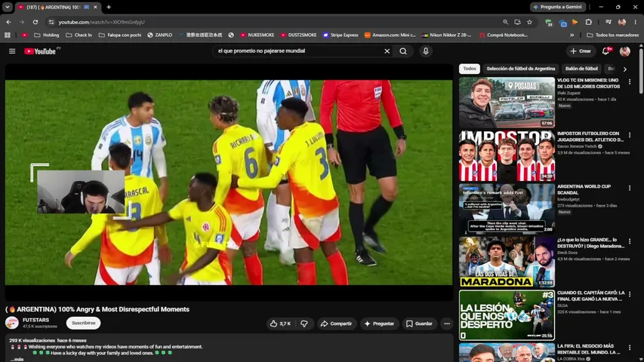Open media controls icon in toolbar

609,22
